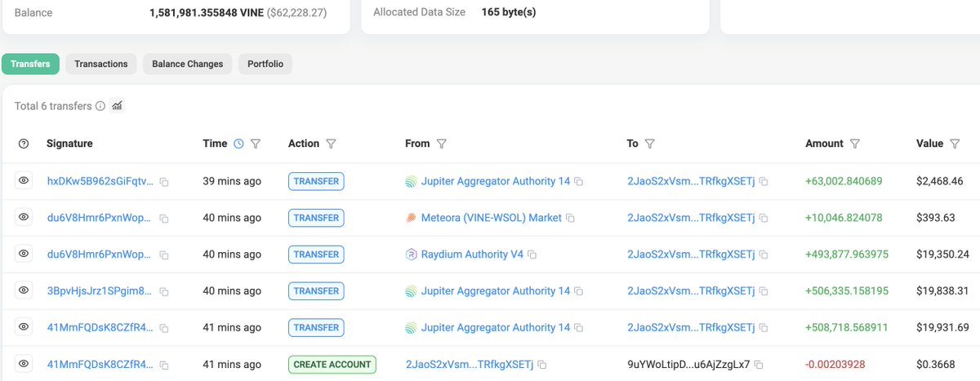Toggle the clock icon in Time column

pos(238,144)
